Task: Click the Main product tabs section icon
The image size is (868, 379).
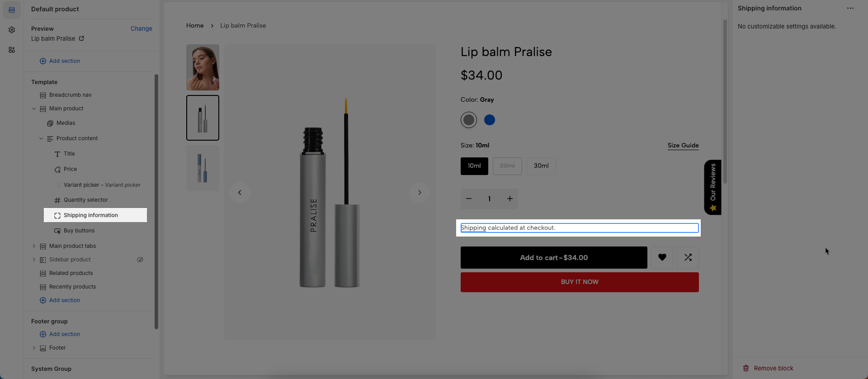Action: click(x=43, y=246)
